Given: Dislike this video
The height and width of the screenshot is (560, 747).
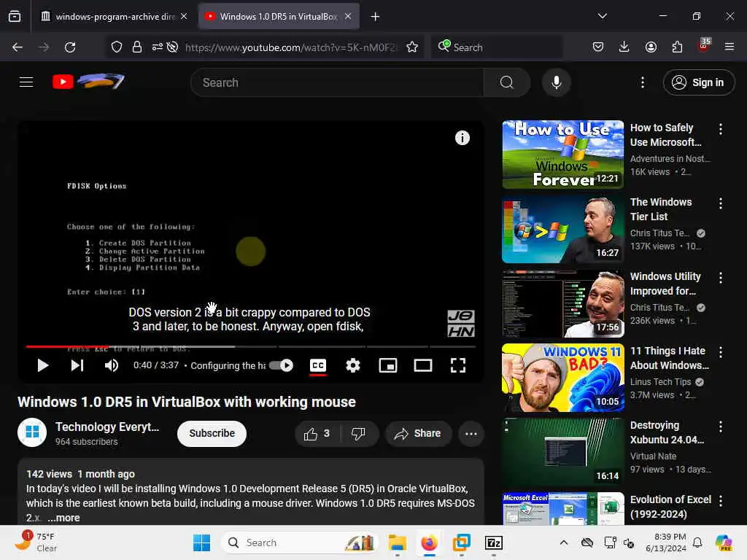Looking at the screenshot, I should click(358, 434).
